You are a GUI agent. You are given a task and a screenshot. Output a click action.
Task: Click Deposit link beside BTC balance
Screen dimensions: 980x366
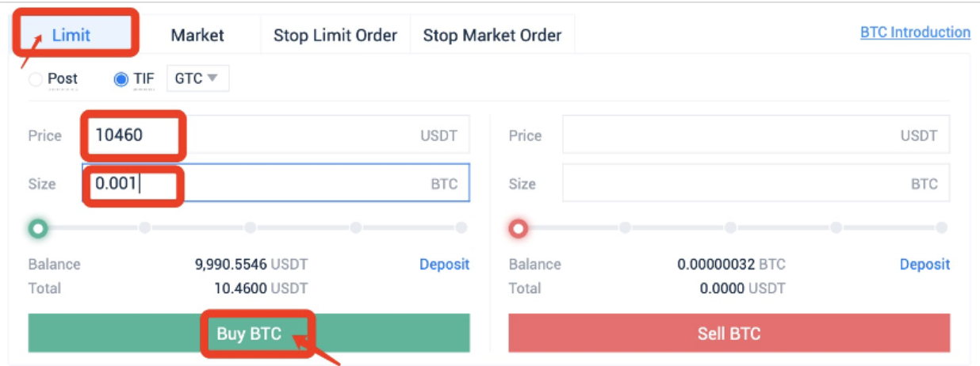tap(924, 265)
